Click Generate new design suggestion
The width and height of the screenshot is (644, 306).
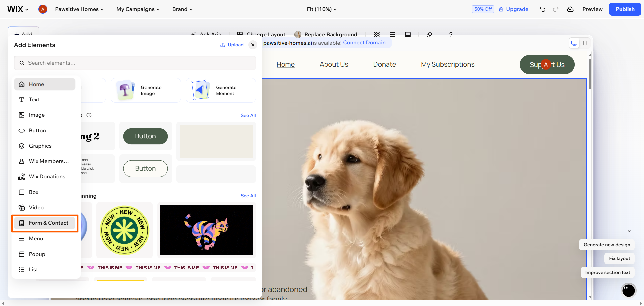(607, 245)
